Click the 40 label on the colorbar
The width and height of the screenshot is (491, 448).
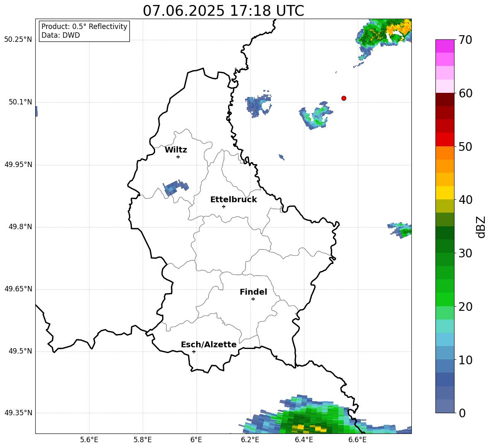(465, 200)
